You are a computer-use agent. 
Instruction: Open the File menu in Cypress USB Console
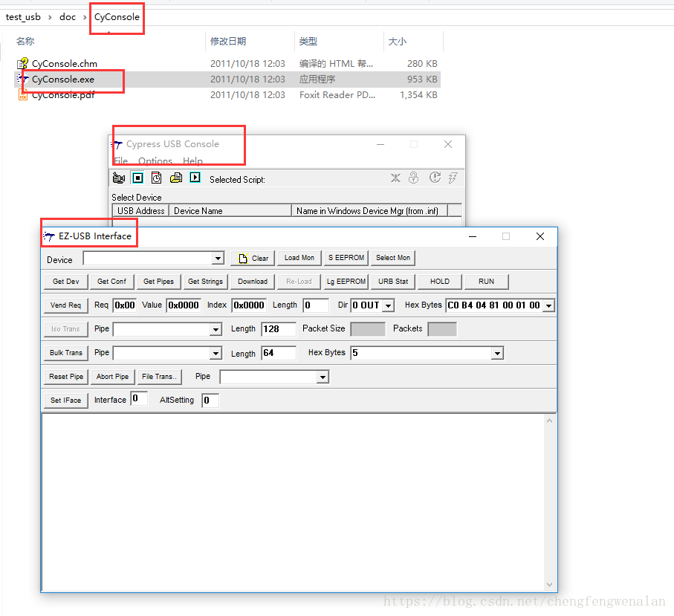121,161
